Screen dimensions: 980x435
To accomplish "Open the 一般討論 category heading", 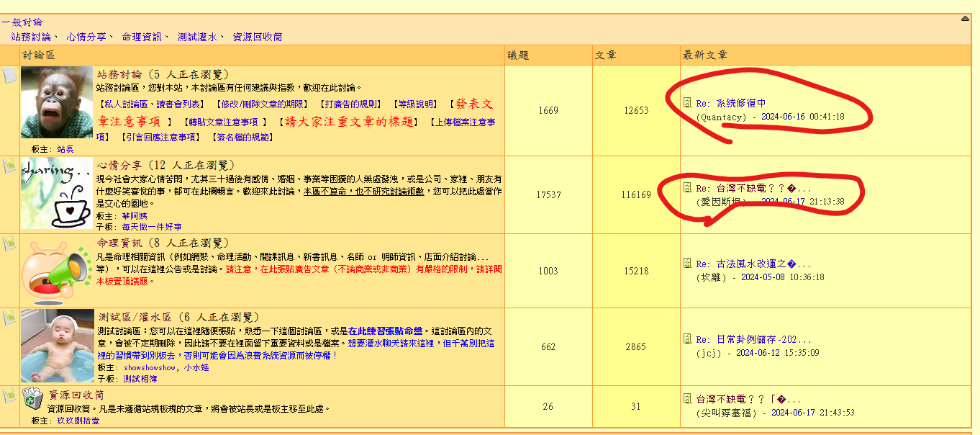I will 22,22.
